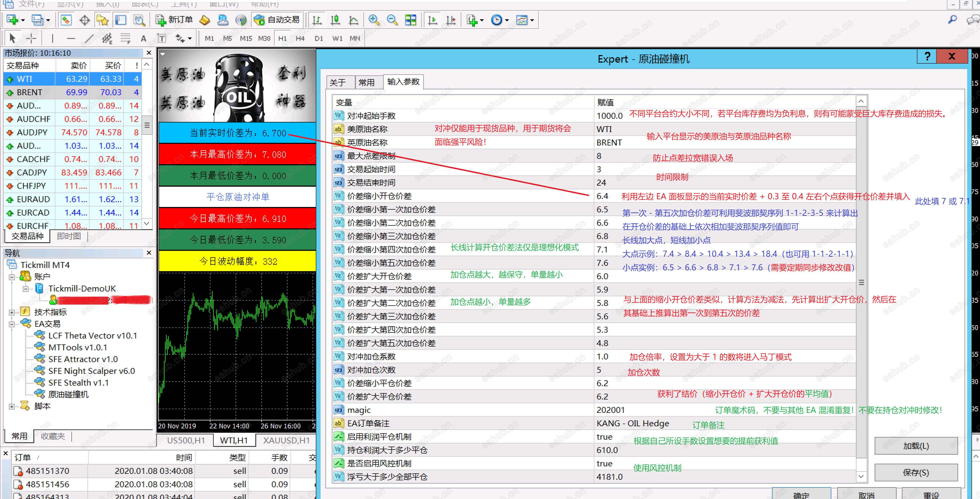The width and height of the screenshot is (980, 499).
Task: Open the 收藏夹 tab in Navigator
Action: point(53,436)
